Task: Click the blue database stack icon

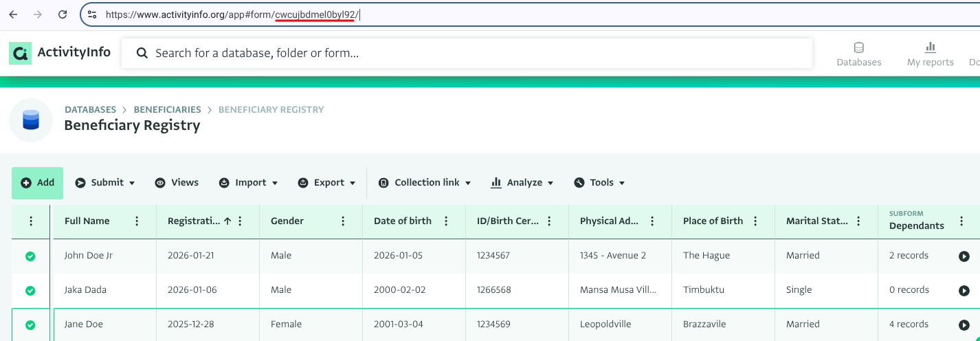Action: [31, 120]
